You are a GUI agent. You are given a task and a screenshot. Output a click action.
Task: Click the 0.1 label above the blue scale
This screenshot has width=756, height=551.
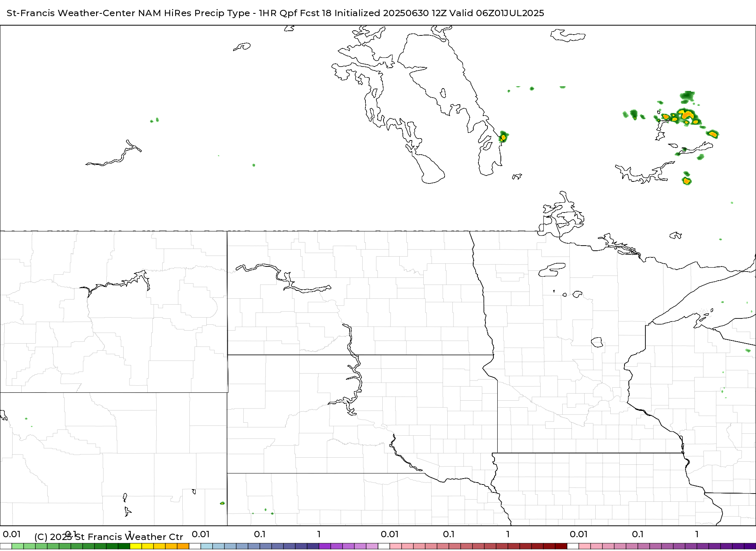click(260, 534)
